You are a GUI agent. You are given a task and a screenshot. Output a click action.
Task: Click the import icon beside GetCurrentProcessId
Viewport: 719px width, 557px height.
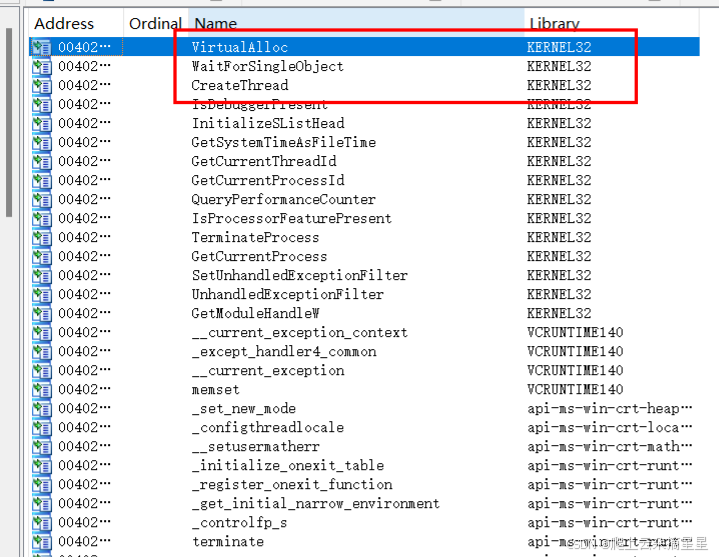click(x=41, y=181)
